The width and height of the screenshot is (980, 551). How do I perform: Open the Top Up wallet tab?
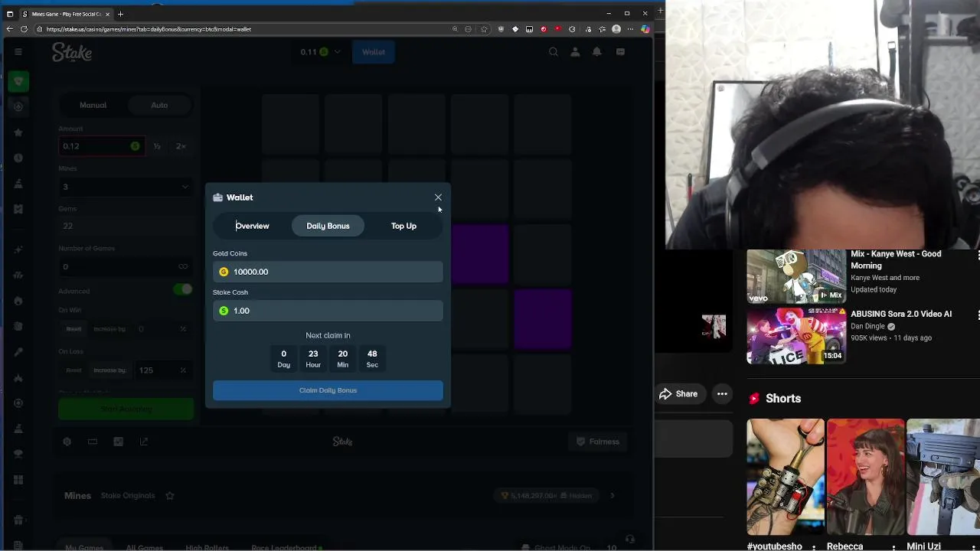[403, 226]
